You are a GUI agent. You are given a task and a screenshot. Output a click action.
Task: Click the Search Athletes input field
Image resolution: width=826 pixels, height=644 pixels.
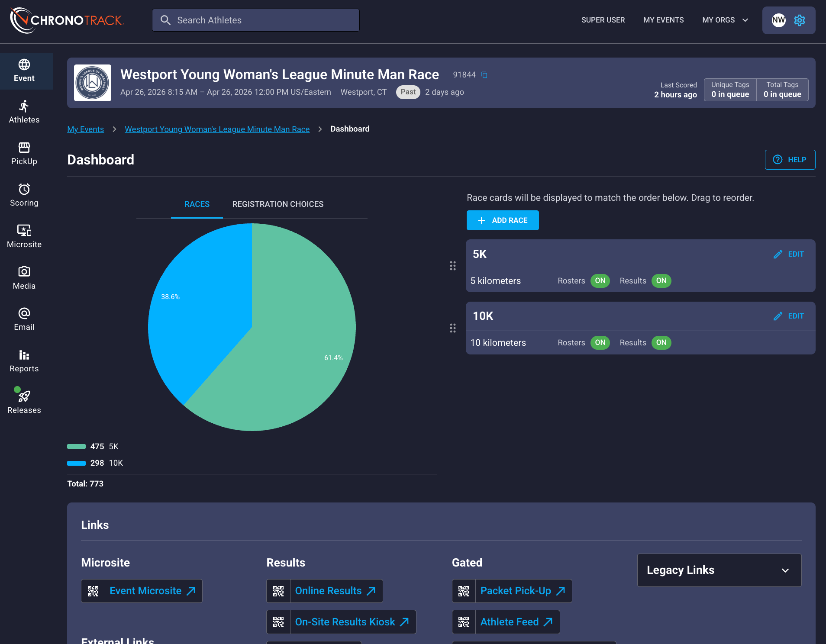coord(255,20)
